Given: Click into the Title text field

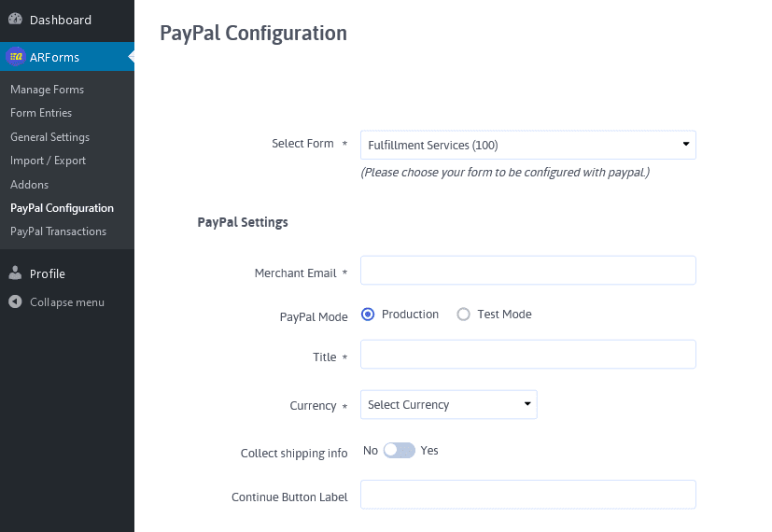Looking at the screenshot, I should click(527, 355).
